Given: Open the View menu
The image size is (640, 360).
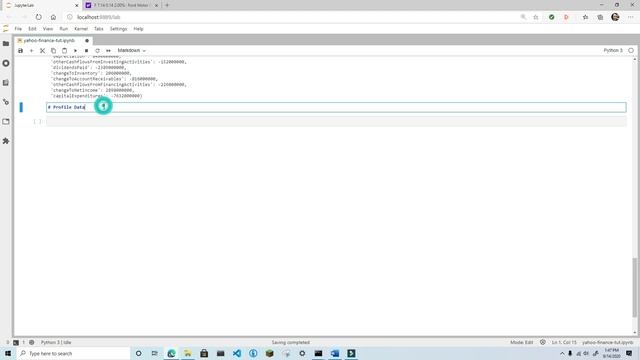Looking at the screenshot, I should pos(48,29).
